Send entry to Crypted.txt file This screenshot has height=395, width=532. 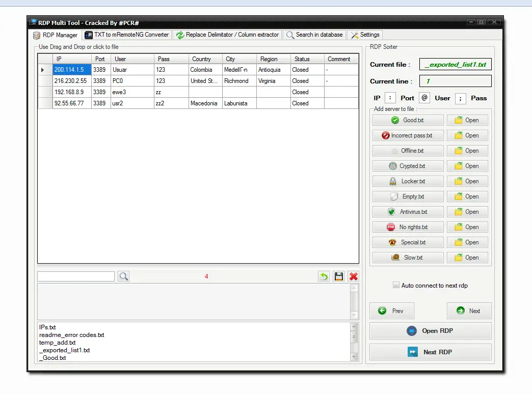(x=408, y=166)
